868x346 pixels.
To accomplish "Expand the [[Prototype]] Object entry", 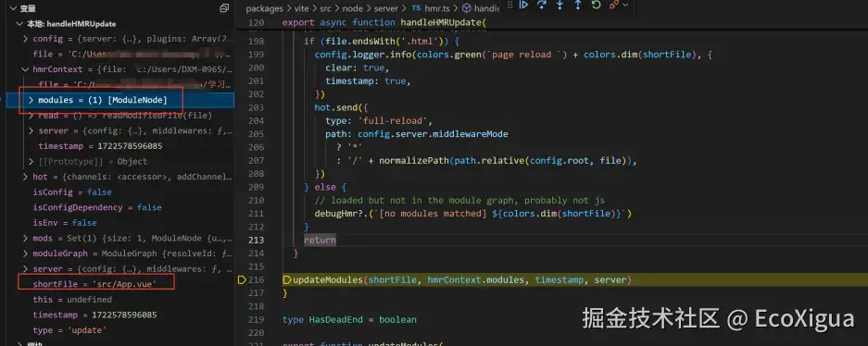I will (31, 161).
